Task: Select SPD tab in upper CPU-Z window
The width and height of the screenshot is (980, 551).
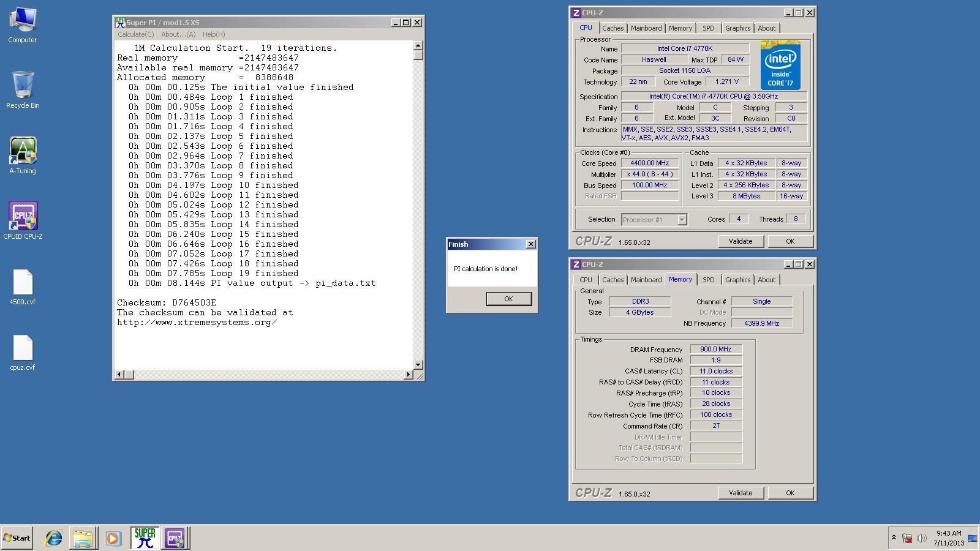Action: [709, 28]
